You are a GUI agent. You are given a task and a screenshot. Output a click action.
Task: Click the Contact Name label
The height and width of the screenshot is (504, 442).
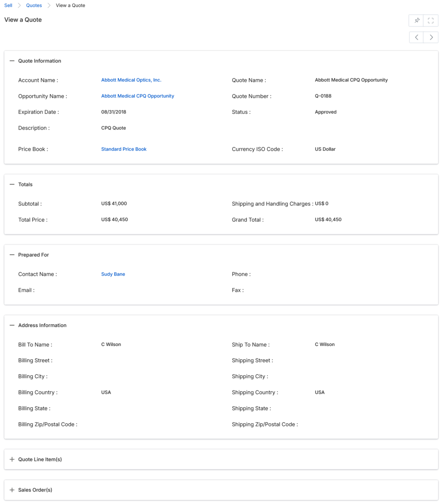click(x=37, y=274)
